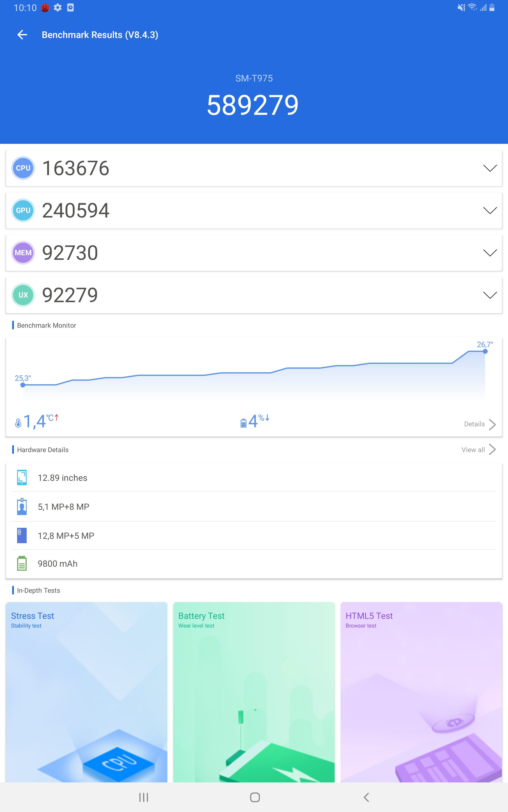
Task: Tap the front camera icon
Action: [x=22, y=507]
